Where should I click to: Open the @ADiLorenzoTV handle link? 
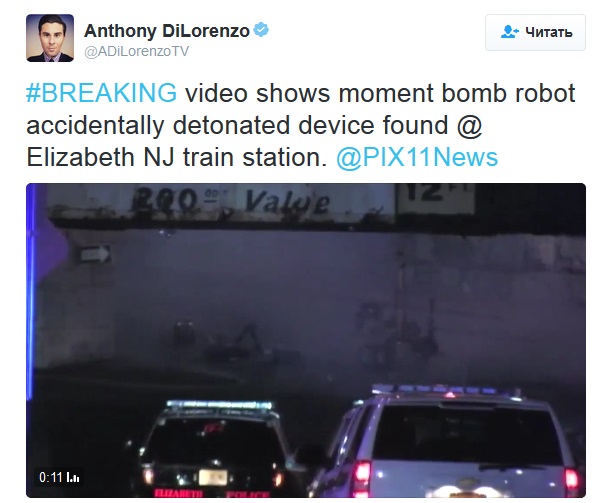(136, 51)
